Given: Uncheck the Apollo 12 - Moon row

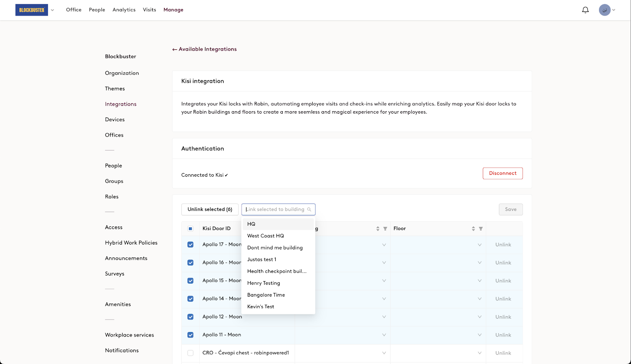Looking at the screenshot, I should [x=190, y=317].
